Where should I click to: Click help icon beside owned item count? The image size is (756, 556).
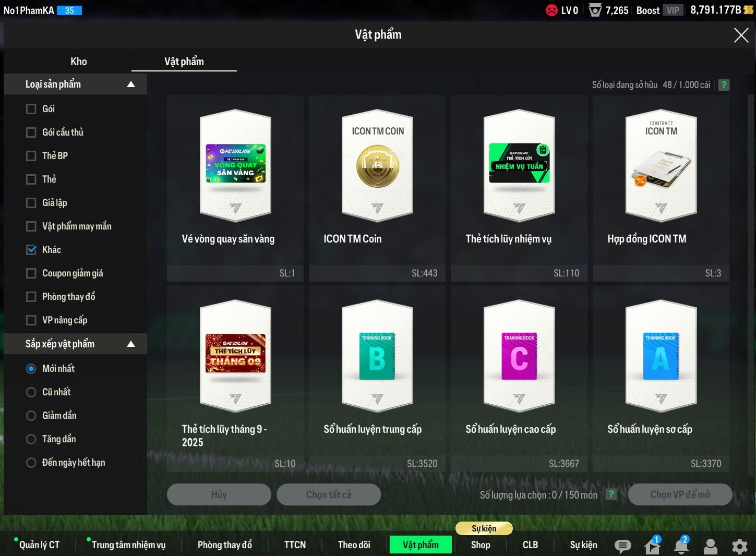pyautogui.click(x=724, y=85)
